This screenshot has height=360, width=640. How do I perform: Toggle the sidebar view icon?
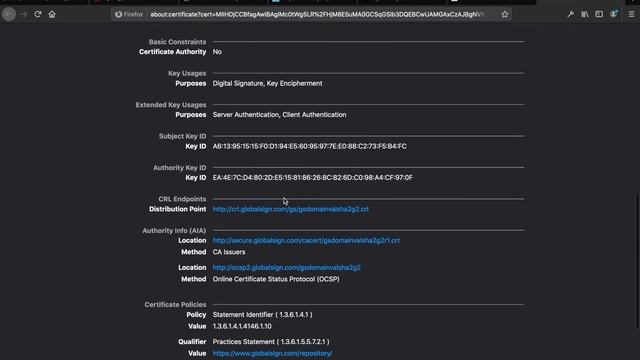point(599,14)
